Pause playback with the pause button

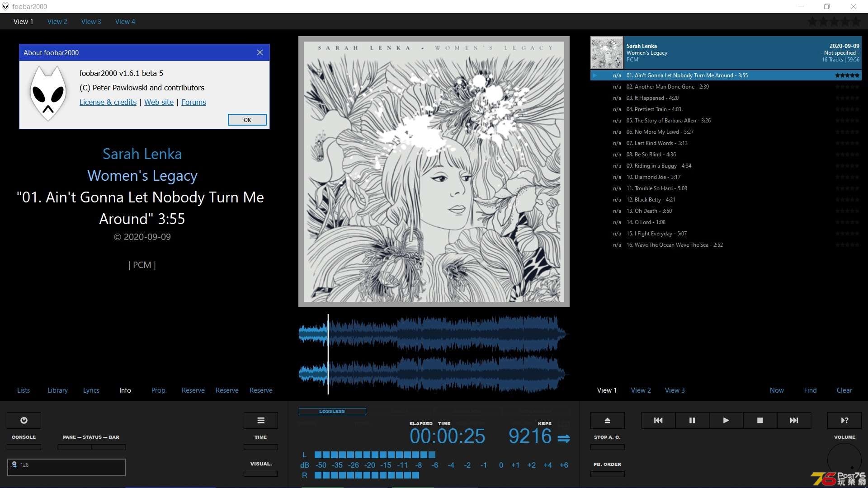click(692, 420)
